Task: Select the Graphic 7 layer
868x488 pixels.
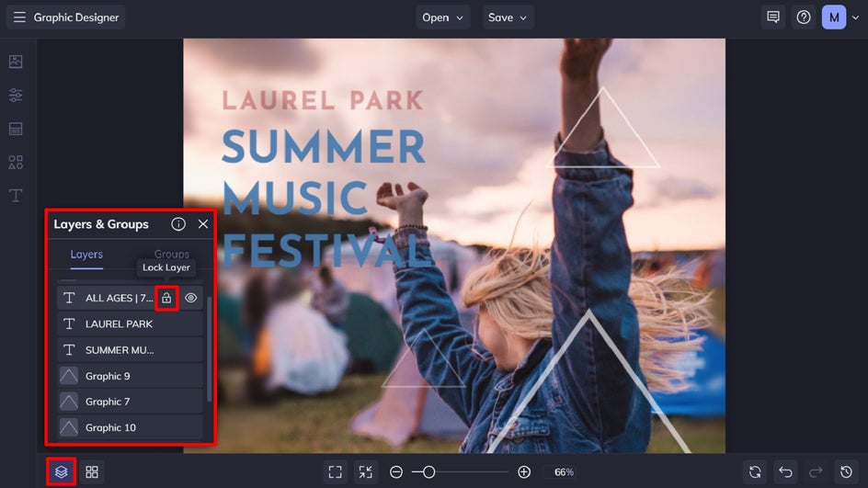Action: click(x=130, y=402)
